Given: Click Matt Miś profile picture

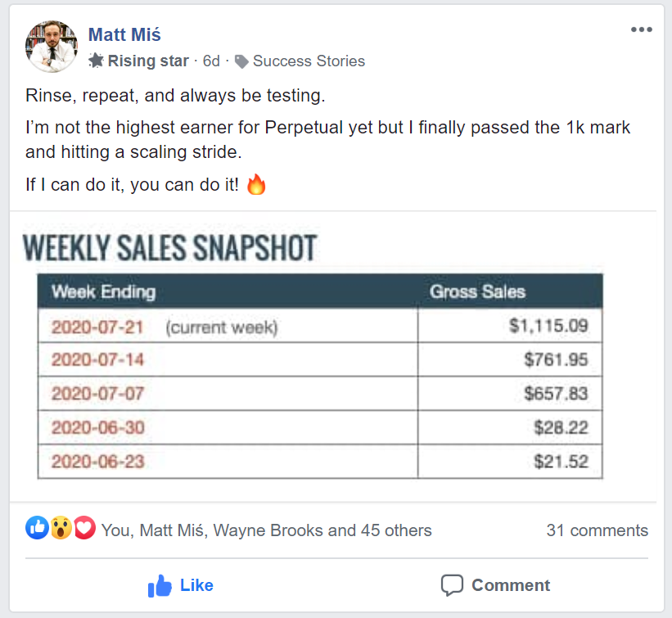Looking at the screenshot, I should pyautogui.click(x=52, y=47).
